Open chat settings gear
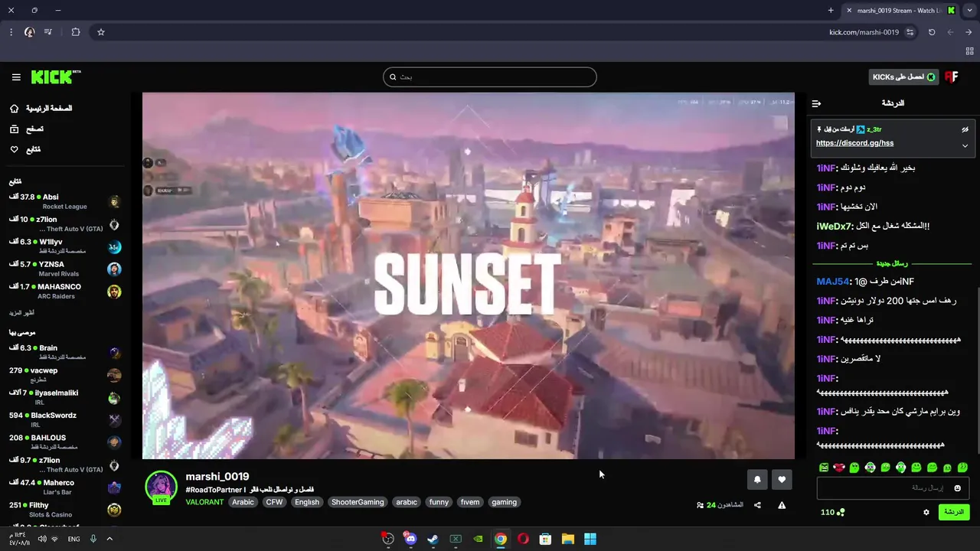Screen dimensions: 980x551 coord(926,513)
